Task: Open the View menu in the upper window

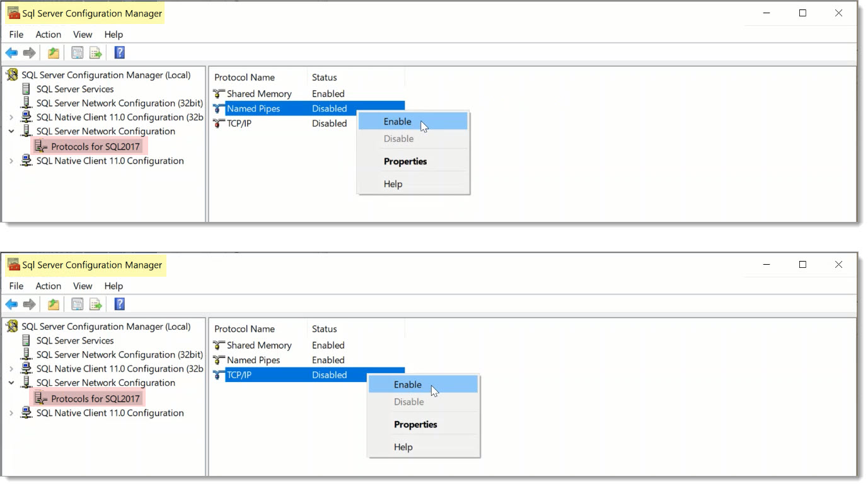Action: pos(83,35)
